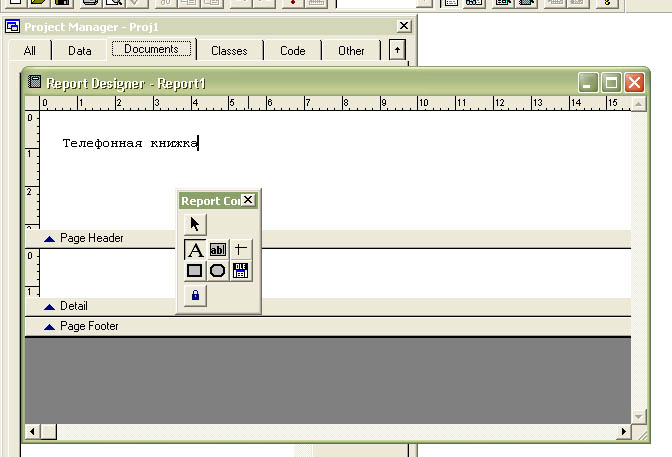Click the vertical scrollbar up arrow
Image resolution: width=672 pixels, height=457 pixels.
(639, 104)
